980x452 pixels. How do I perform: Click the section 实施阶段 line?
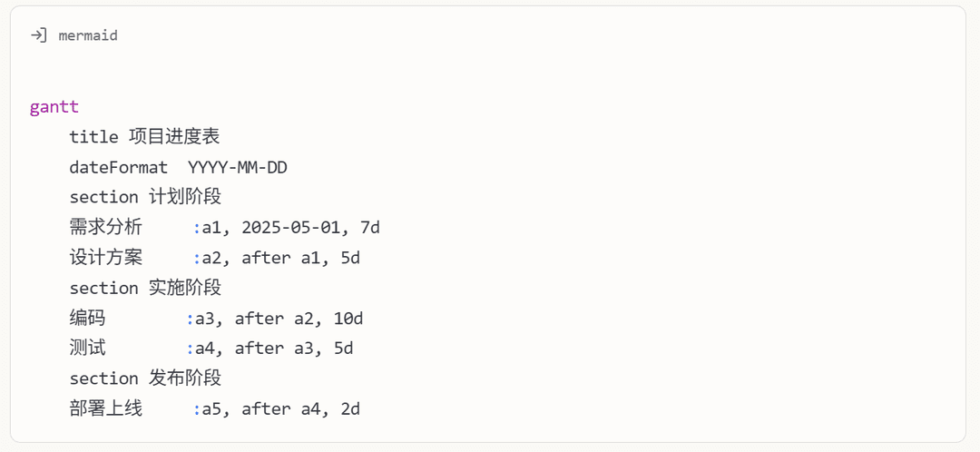click(x=145, y=288)
